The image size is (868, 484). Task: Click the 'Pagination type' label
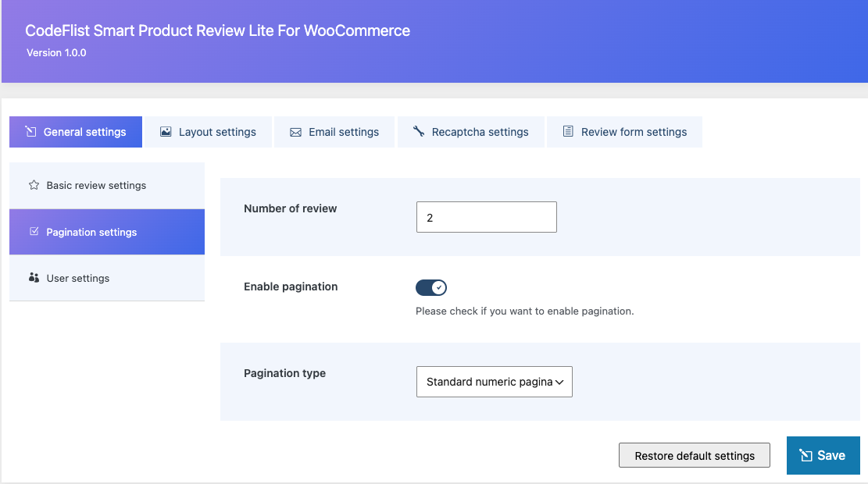click(284, 373)
